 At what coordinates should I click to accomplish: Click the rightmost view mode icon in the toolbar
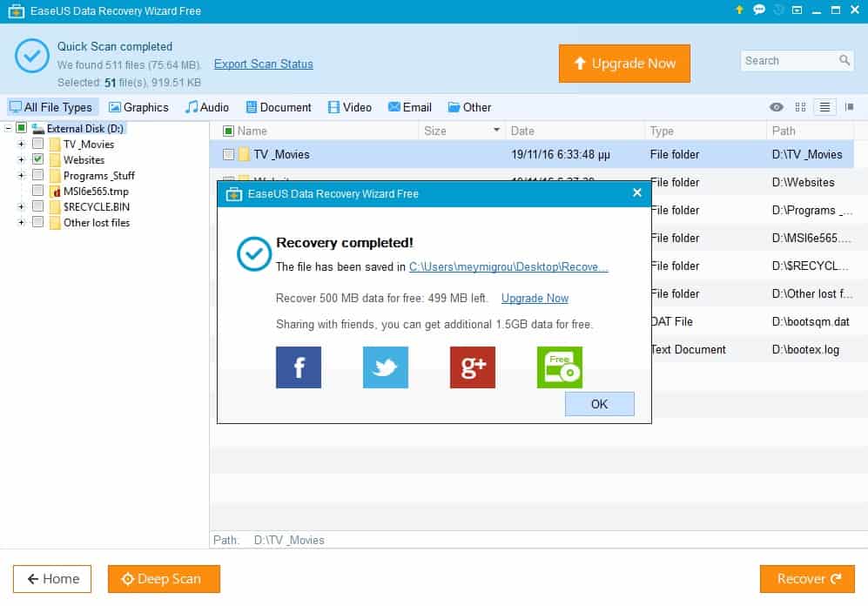tap(849, 107)
